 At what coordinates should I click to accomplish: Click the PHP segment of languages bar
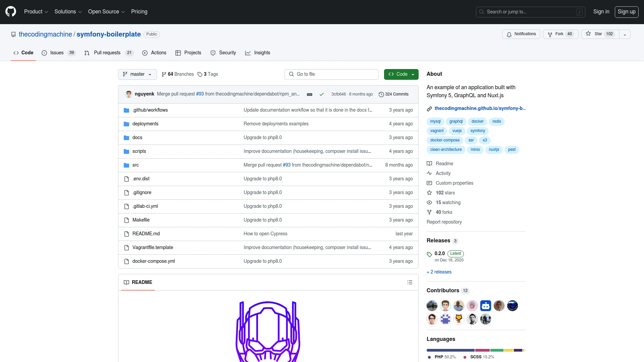pyautogui.click(x=450, y=351)
